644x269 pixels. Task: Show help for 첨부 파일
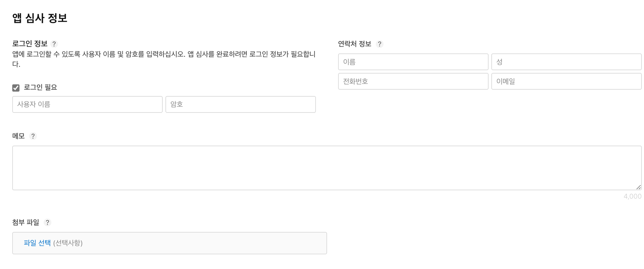47,223
